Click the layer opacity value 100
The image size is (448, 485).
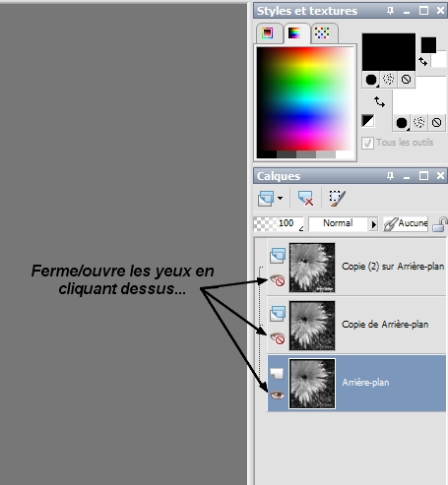click(286, 223)
